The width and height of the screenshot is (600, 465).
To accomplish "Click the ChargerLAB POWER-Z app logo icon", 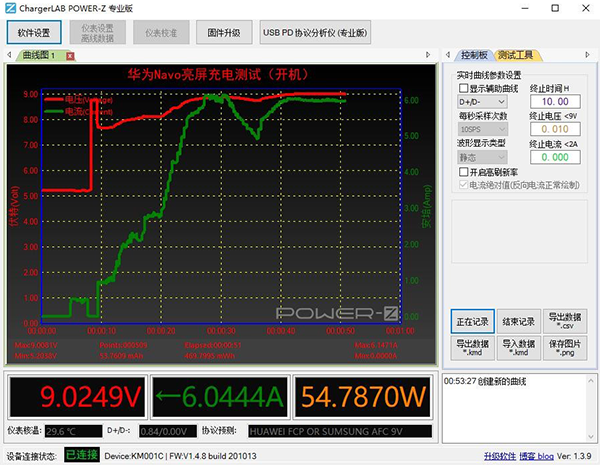I will (x=9, y=8).
